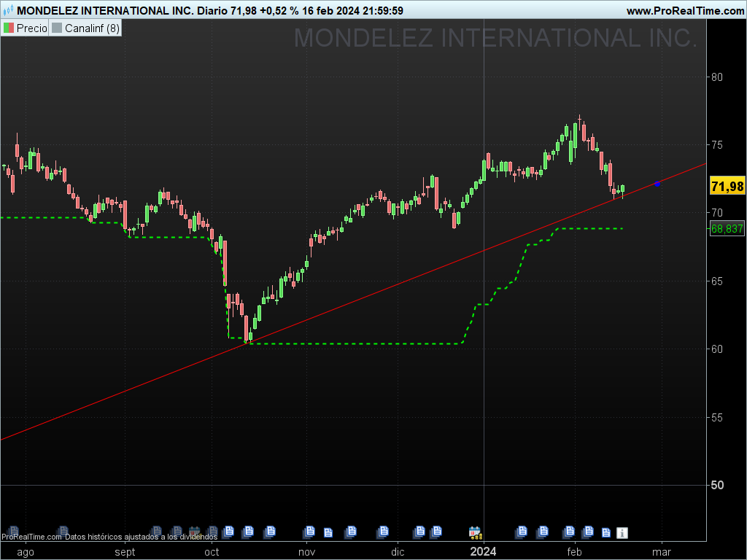The image size is (747, 560).
Task: Open the Precio indicator legend
Action: (25, 28)
